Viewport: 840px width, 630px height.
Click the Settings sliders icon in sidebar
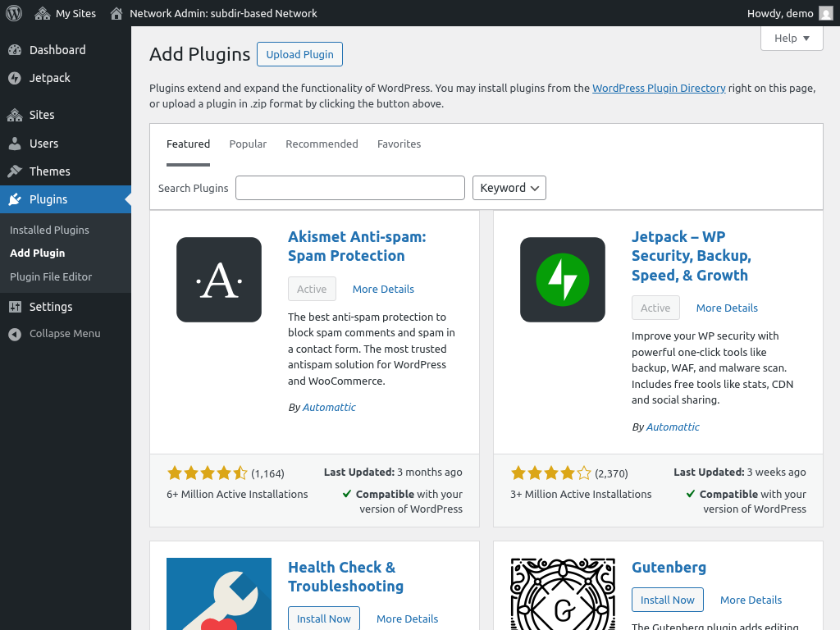coord(15,307)
